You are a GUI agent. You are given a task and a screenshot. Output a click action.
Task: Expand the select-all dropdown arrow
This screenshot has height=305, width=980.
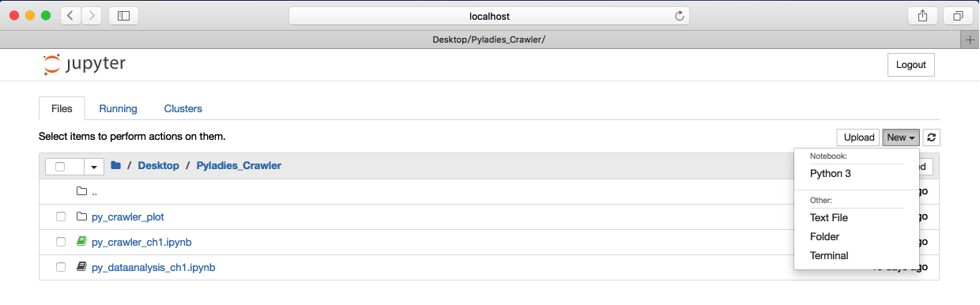point(95,166)
